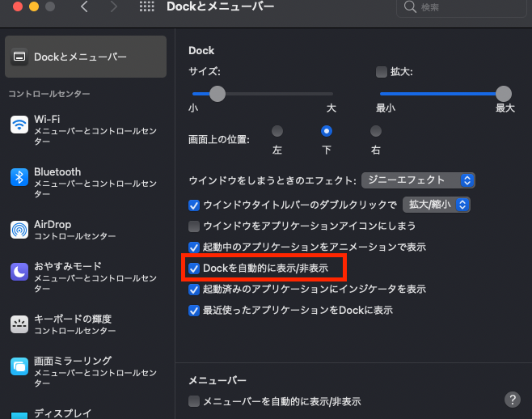
Task: Click the back navigation arrow
Action: tap(84, 6)
